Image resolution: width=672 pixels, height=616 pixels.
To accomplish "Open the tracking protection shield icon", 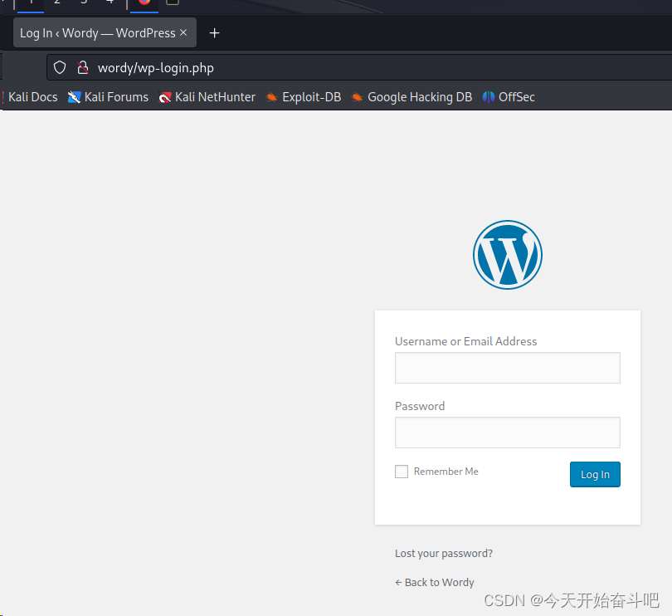I will (x=60, y=67).
